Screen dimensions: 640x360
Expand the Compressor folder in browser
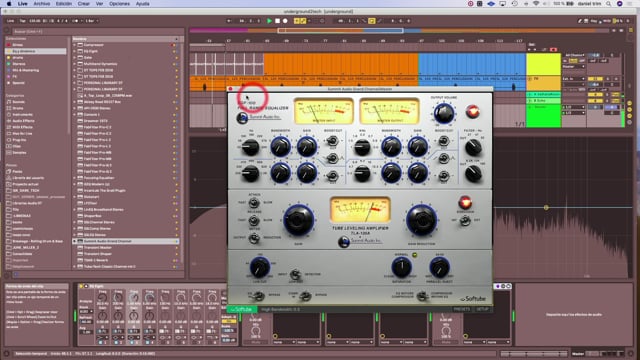click(75, 45)
